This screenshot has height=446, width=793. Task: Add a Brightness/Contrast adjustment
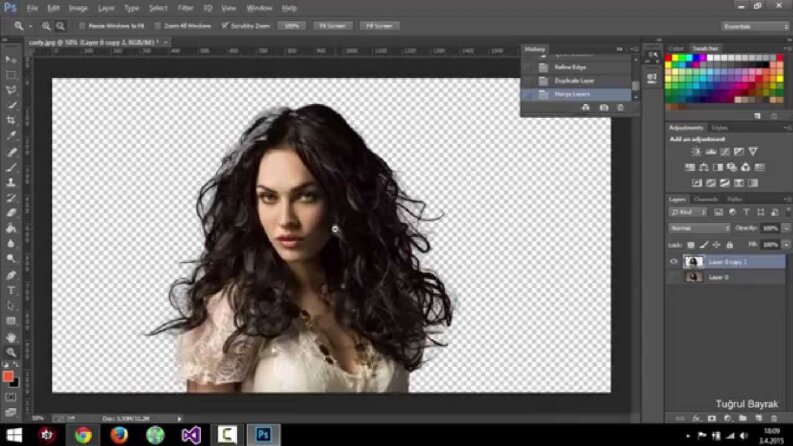tap(696, 152)
